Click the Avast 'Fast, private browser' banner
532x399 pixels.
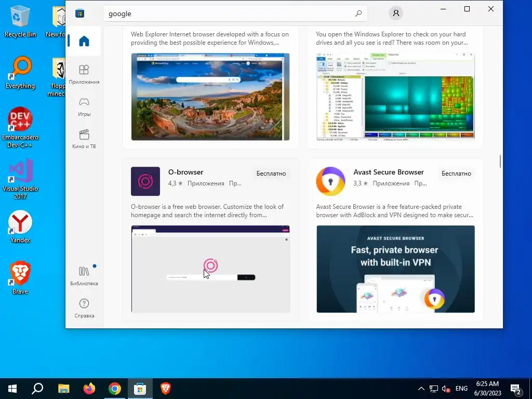[395, 269]
